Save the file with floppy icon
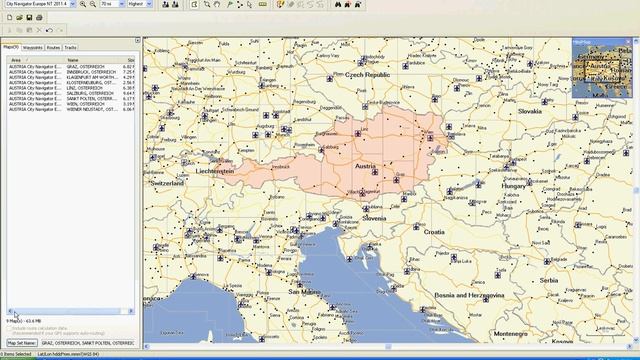The width and height of the screenshot is (640, 360). coord(29,18)
